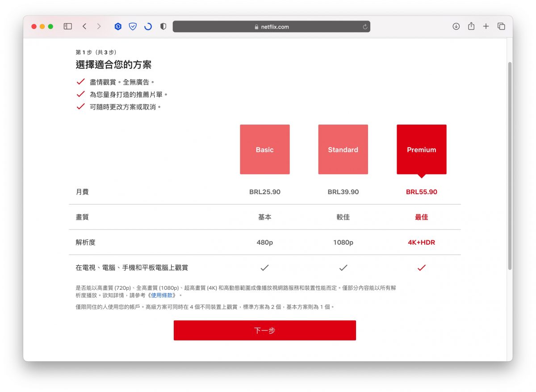Click the 月費 row label

pyautogui.click(x=82, y=192)
